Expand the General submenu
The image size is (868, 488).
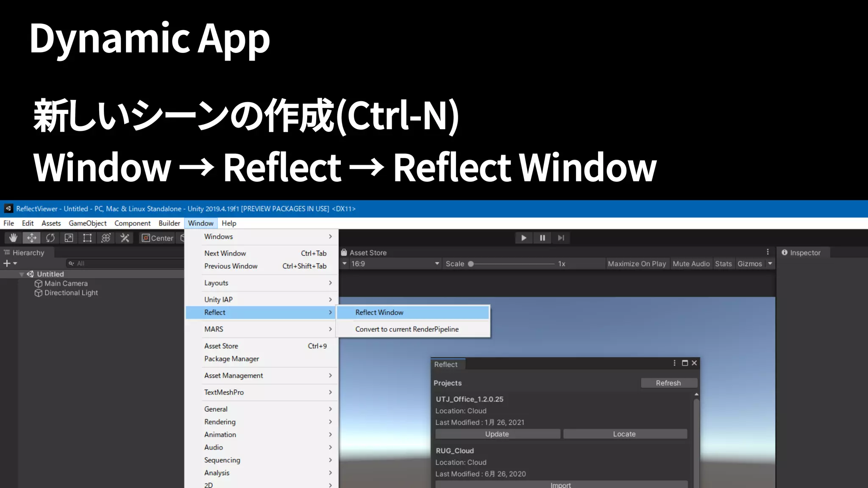pos(262,409)
